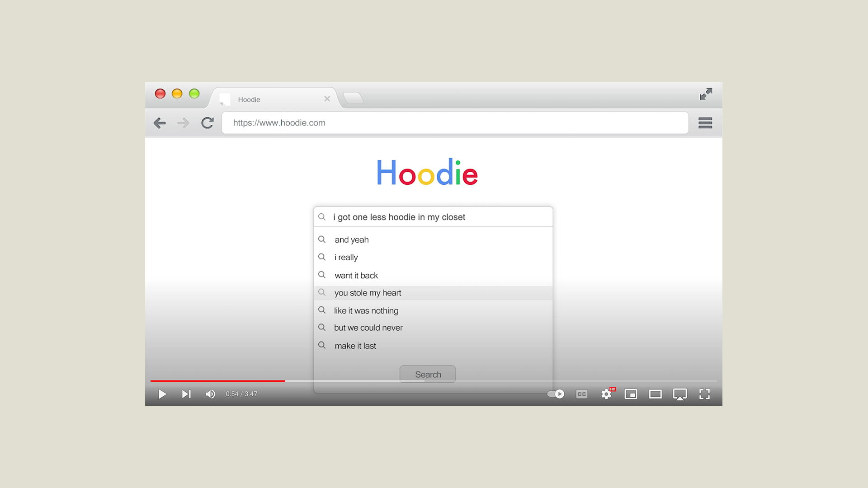The height and width of the screenshot is (488, 868).
Task: Click the magnifier icon in search box
Action: [x=322, y=217]
